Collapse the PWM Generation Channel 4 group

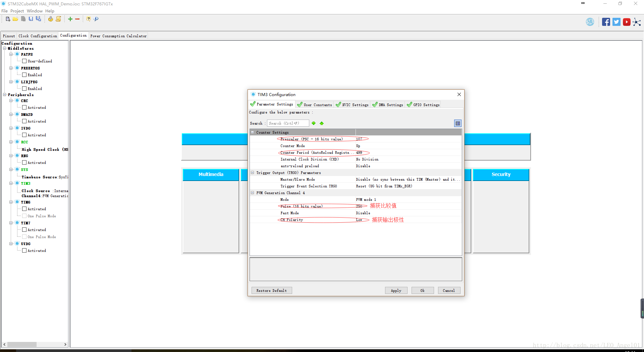pos(253,193)
